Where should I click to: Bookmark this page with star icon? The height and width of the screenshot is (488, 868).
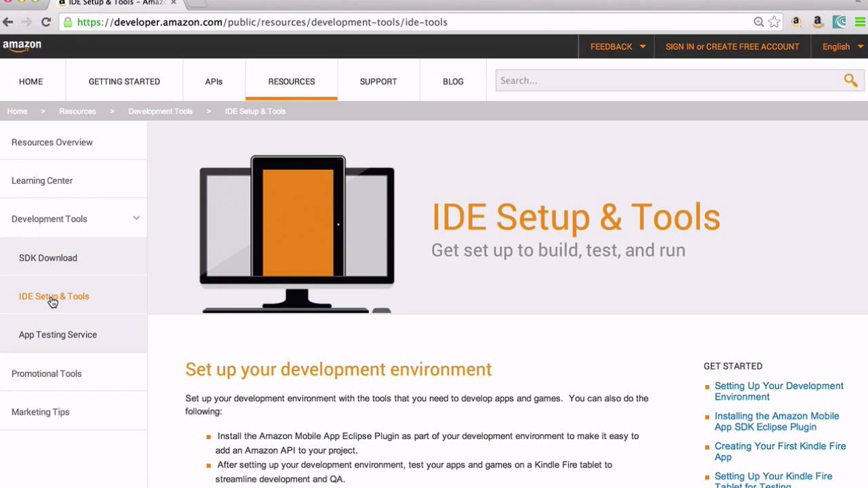(x=774, y=22)
